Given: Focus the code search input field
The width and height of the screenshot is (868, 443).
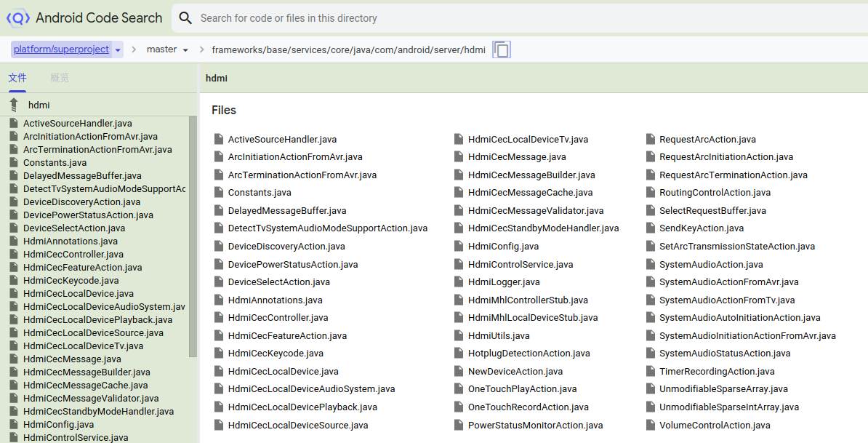Looking at the screenshot, I should pyautogui.click(x=509, y=18).
